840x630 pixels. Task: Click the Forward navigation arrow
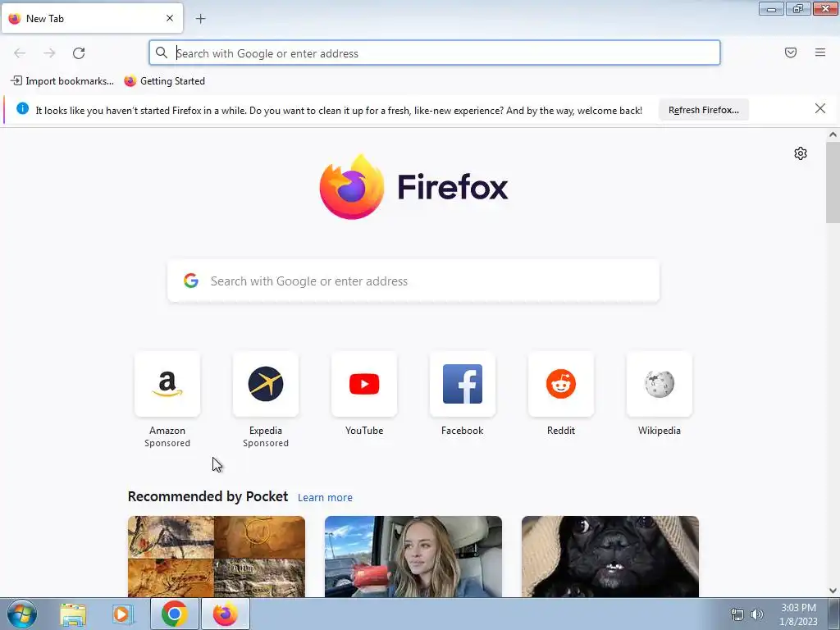[x=49, y=53]
